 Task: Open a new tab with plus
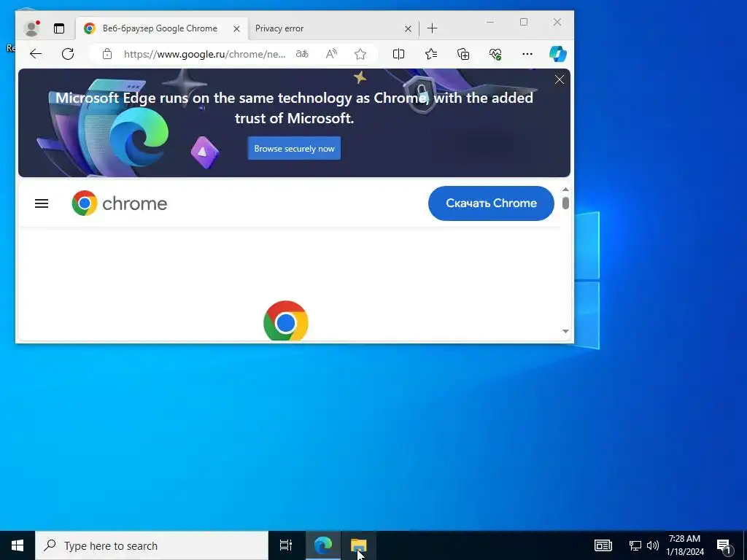[432, 28]
